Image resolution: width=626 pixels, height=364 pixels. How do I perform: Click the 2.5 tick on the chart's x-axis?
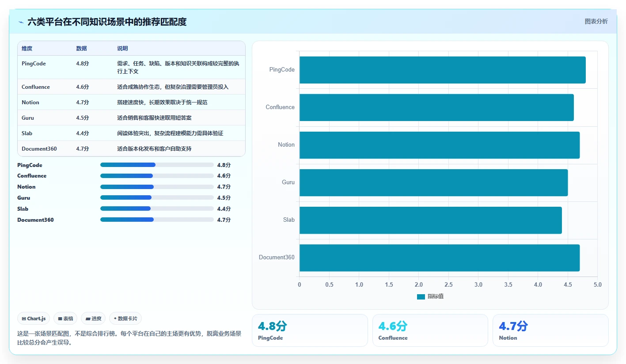[448, 285]
